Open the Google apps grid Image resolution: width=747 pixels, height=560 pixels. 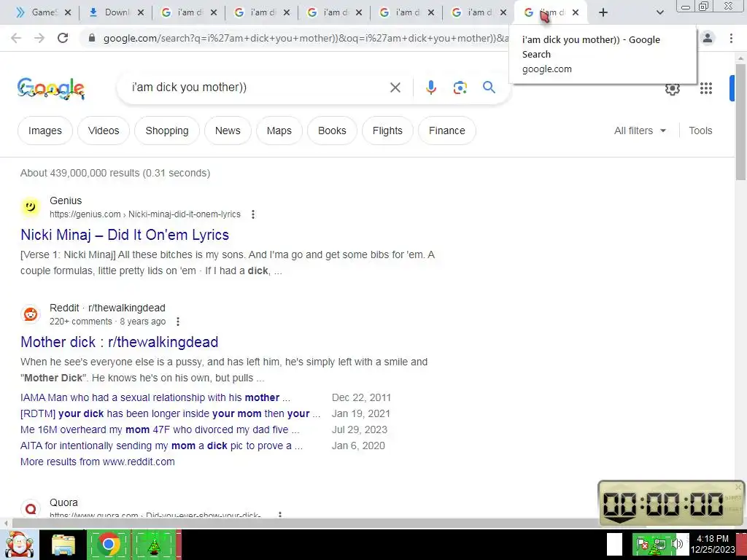[706, 88]
